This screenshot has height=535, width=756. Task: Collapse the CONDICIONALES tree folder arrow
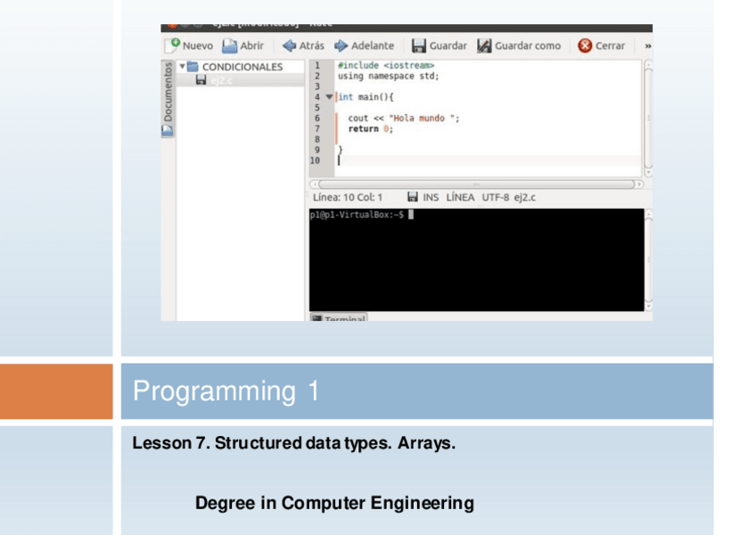[182, 66]
